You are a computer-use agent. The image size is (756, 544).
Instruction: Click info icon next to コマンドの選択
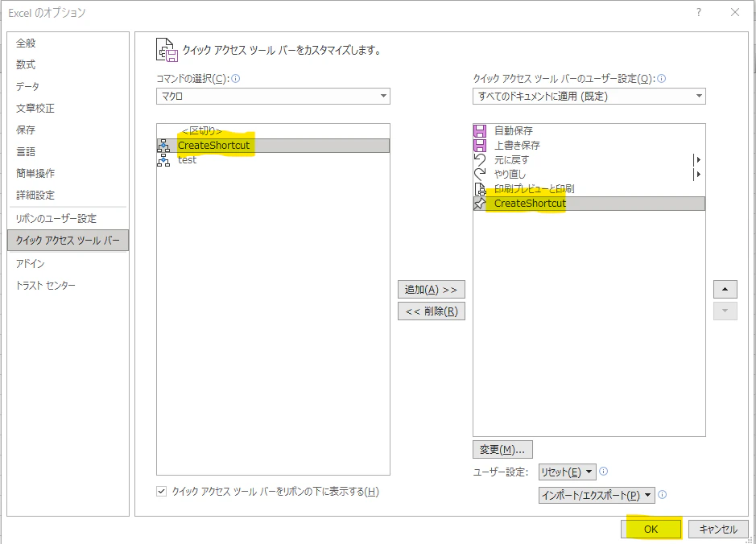point(236,79)
